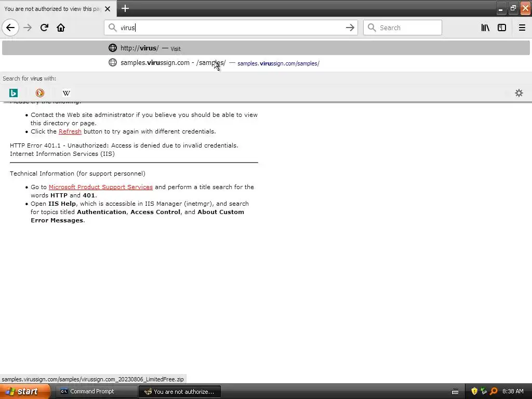Select samples.virussign.com /samples/ suggestion
Viewport: 532px width, 399px height.
click(x=265, y=63)
